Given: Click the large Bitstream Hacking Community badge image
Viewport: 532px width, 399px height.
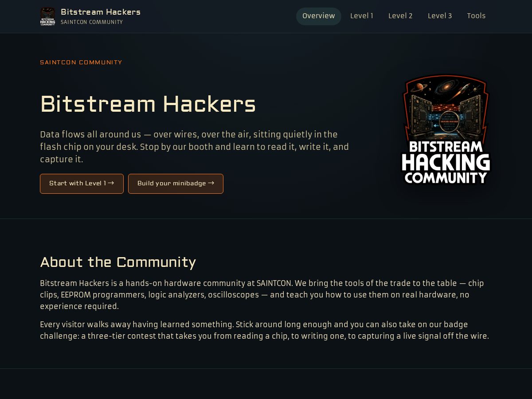Looking at the screenshot, I should click(x=446, y=129).
